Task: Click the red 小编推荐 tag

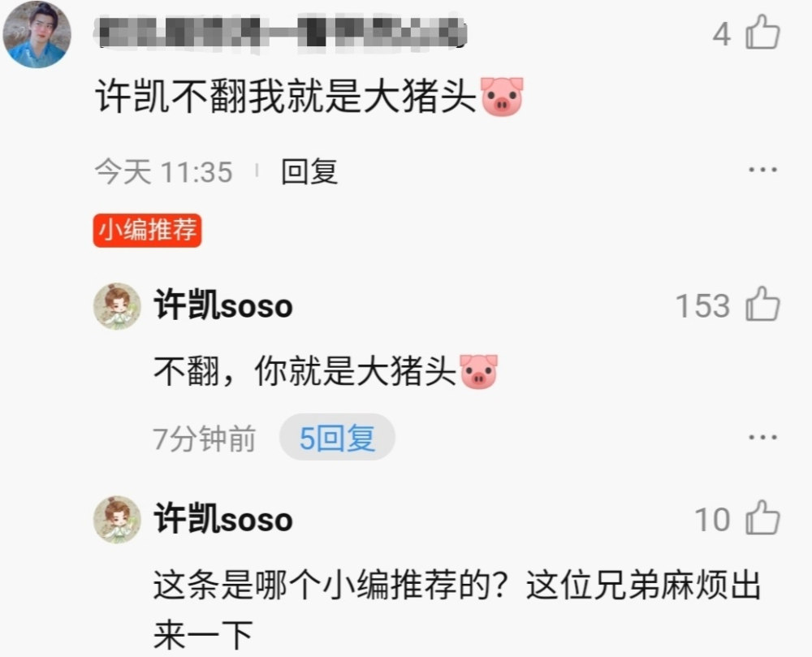Action: (148, 230)
